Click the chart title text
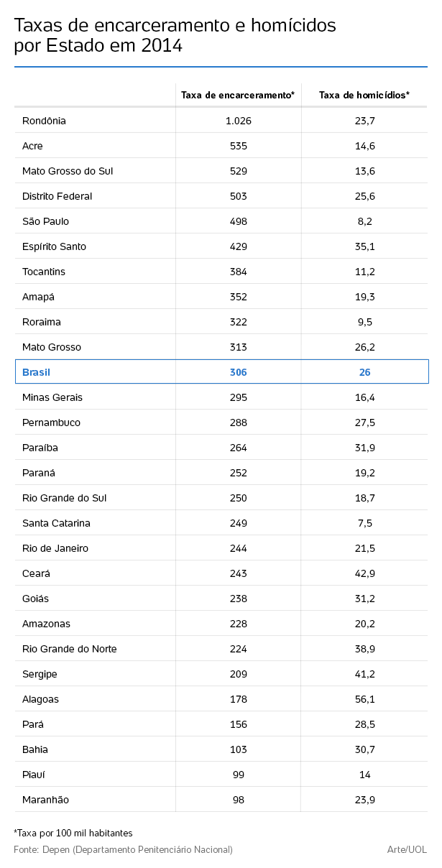 (x=175, y=35)
